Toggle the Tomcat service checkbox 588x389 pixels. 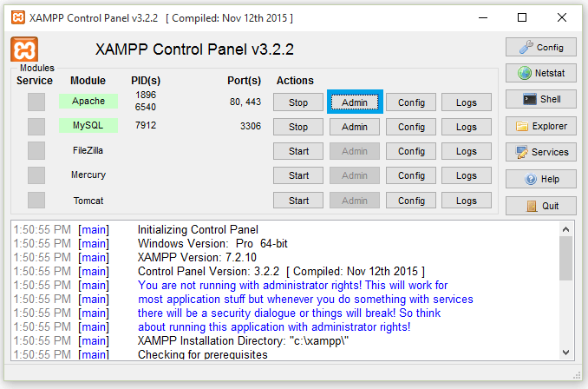[x=36, y=201]
